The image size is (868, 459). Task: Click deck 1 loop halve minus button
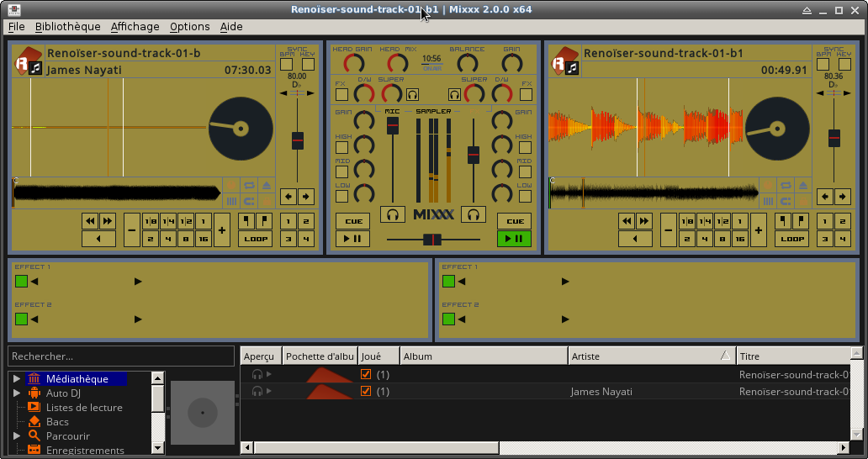(x=132, y=230)
